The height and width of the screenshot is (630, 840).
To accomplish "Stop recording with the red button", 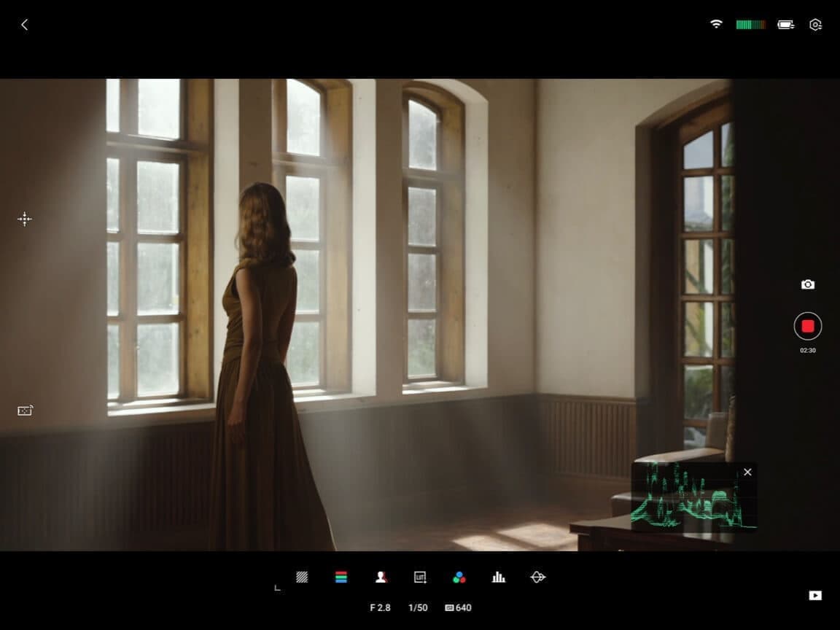I will [x=808, y=326].
